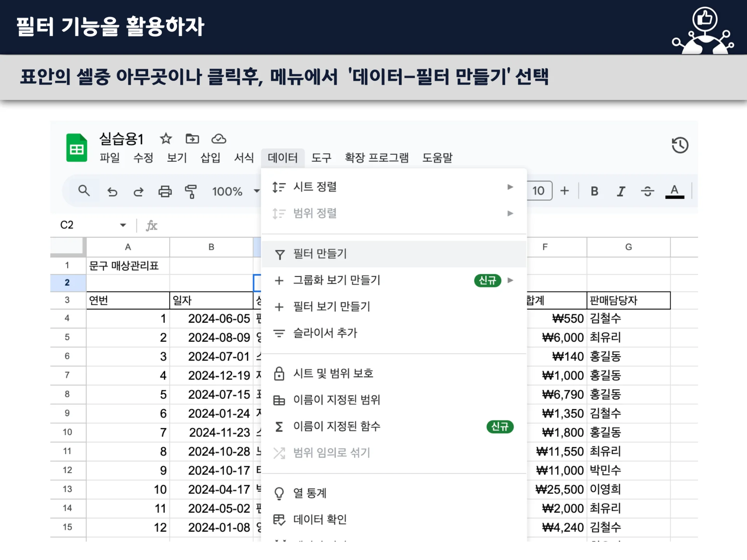
Task: Open the C2 name box dropdown
Action: click(123, 225)
